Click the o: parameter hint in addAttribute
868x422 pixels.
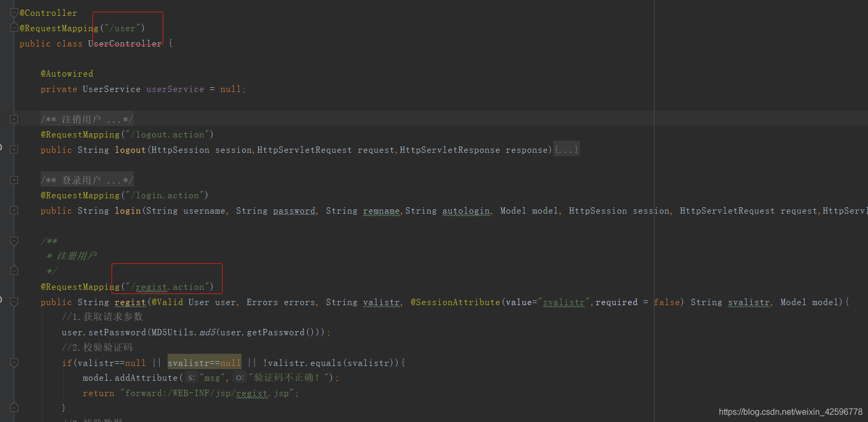click(239, 378)
